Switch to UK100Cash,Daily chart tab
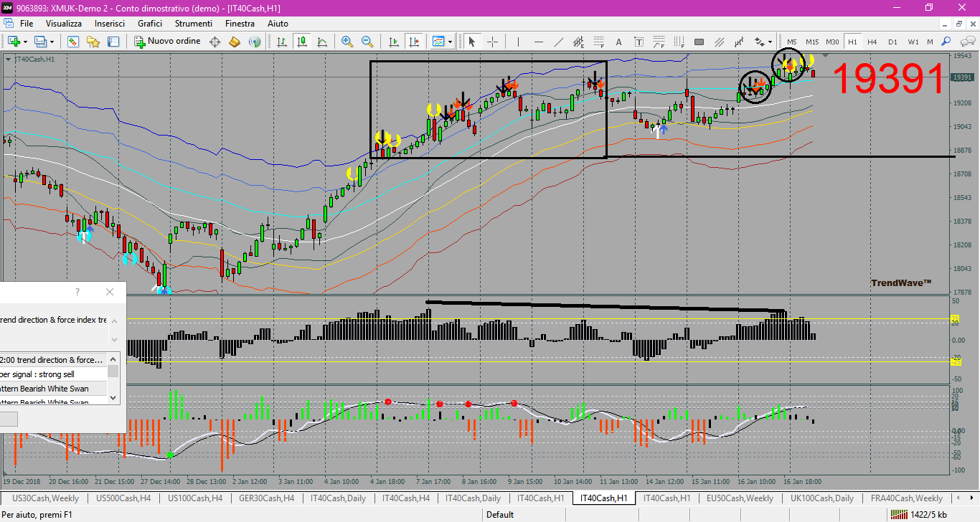 821,498
